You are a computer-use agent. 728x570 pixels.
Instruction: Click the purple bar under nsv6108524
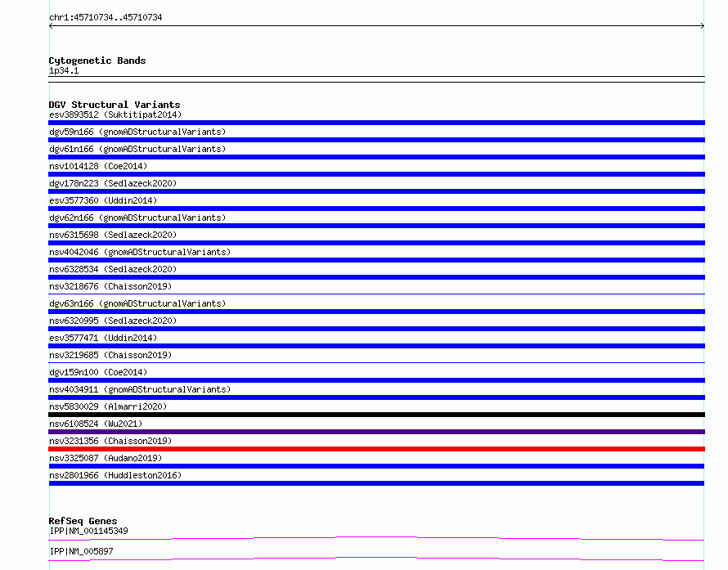376,432
